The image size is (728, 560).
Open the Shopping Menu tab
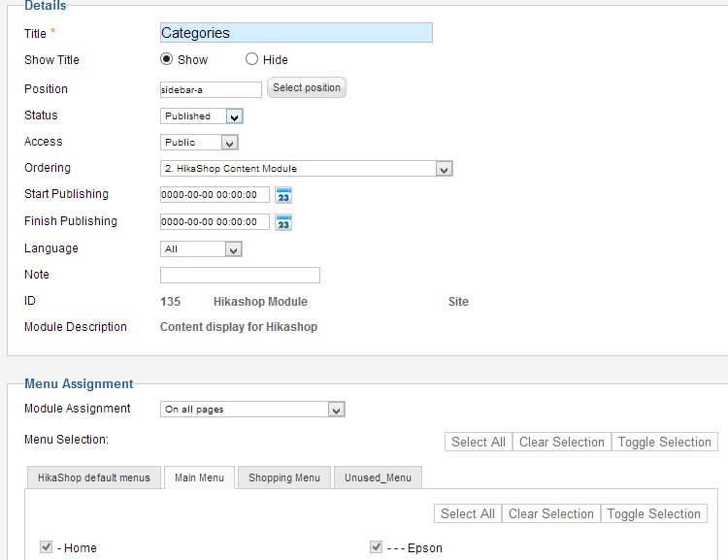284,478
